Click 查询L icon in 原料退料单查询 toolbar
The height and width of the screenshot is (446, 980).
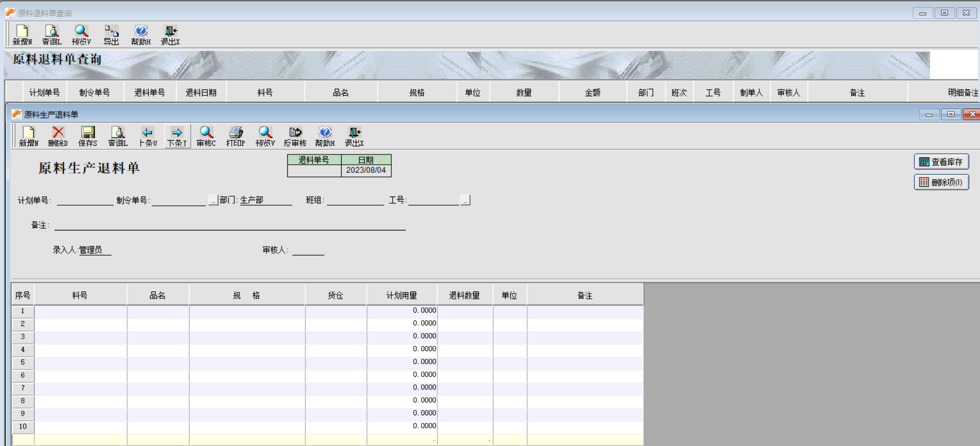52,35
